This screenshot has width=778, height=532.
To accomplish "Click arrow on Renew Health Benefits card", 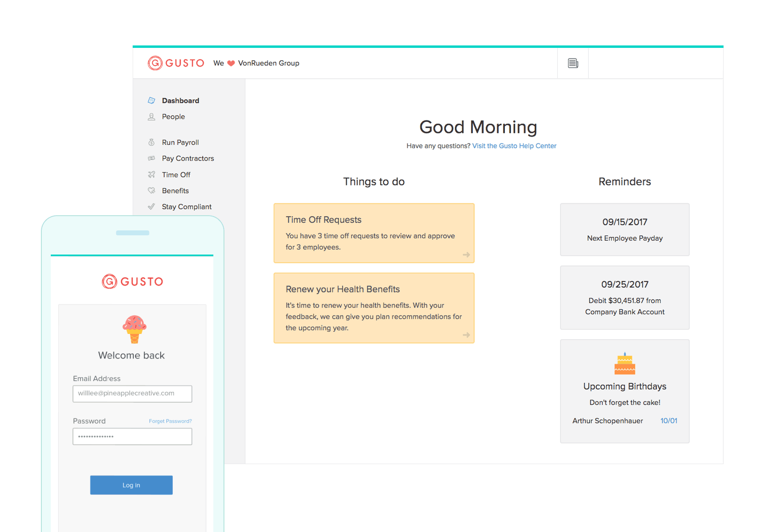I will [x=466, y=335].
